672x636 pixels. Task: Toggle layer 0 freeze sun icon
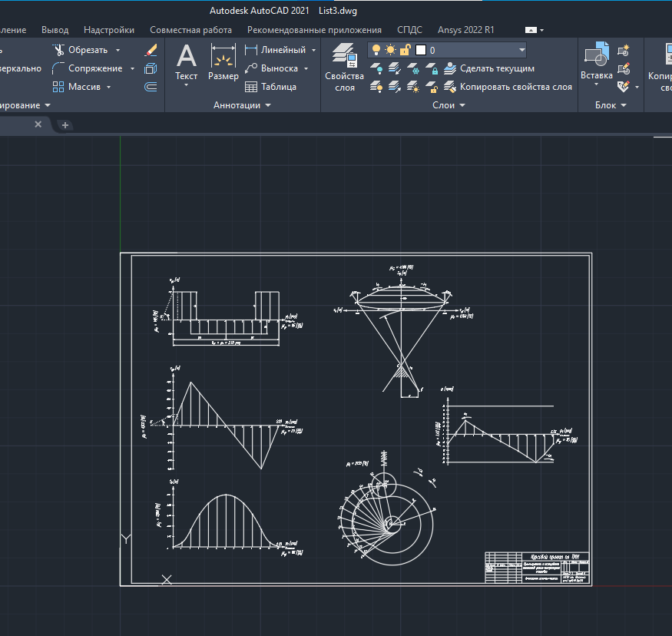click(390, 50)
